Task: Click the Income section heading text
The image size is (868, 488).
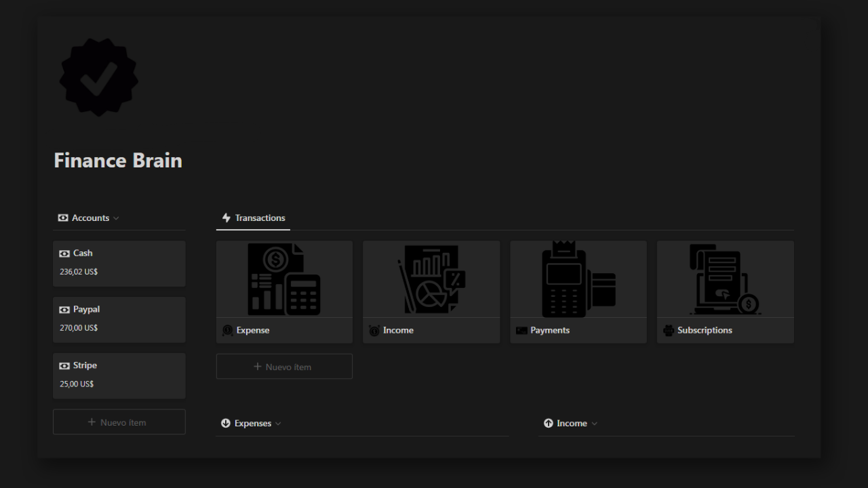Action: click(x=572, y=424)
